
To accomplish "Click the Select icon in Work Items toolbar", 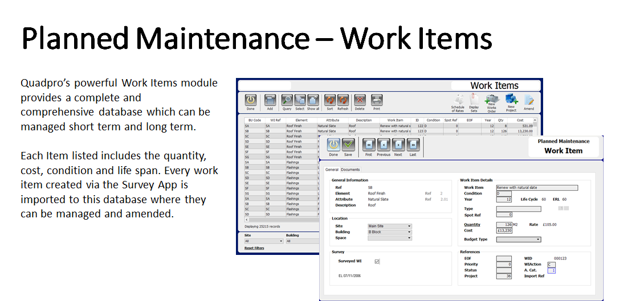I will click(x=300, y=101).
